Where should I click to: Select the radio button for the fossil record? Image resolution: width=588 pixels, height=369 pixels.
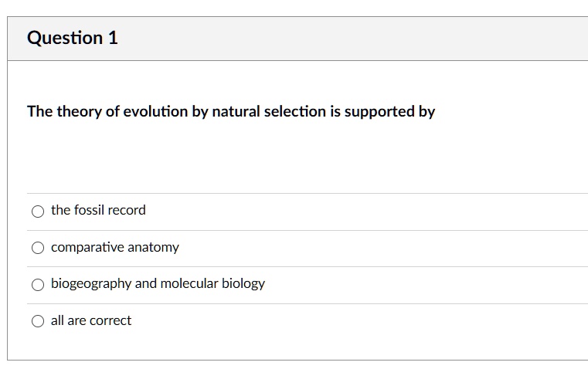[x=38, y=211]
